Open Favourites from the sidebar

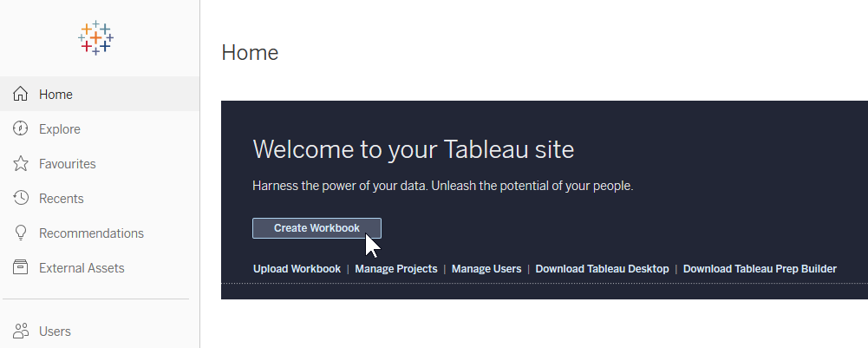[68, 164]
